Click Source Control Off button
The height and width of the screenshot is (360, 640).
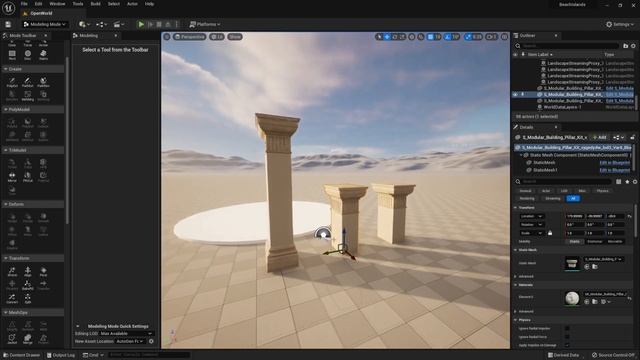coord(613,355)
